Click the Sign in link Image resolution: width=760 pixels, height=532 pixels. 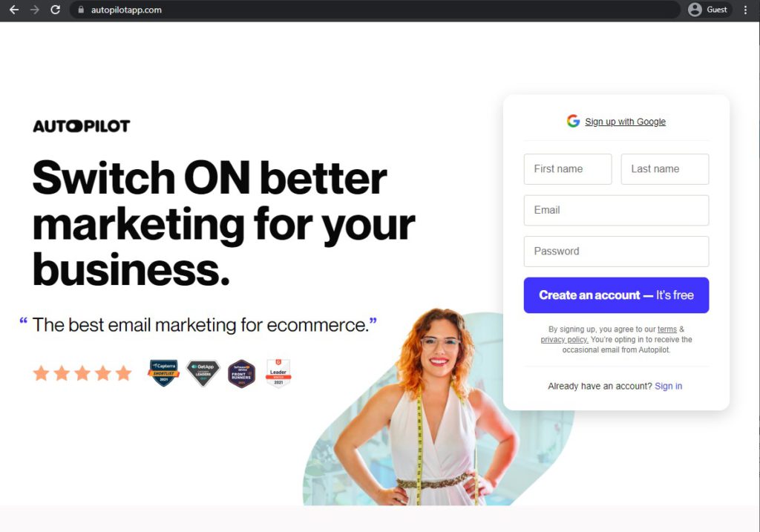[668, 386]
